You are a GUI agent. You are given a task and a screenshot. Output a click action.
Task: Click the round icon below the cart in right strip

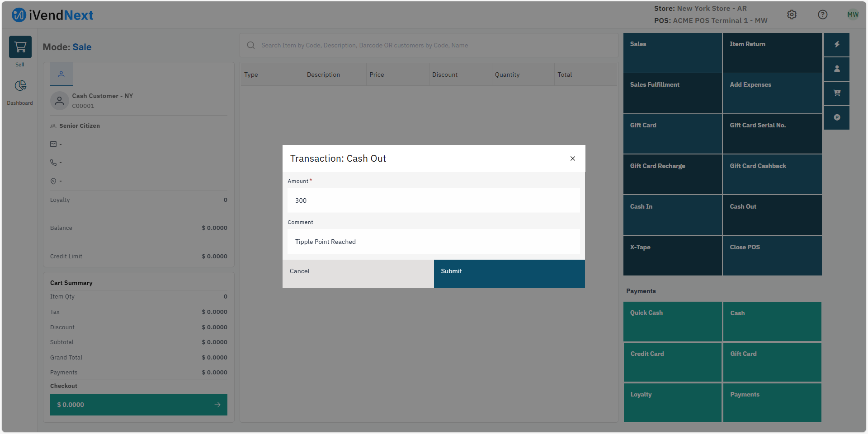click(x=837, y=117)
